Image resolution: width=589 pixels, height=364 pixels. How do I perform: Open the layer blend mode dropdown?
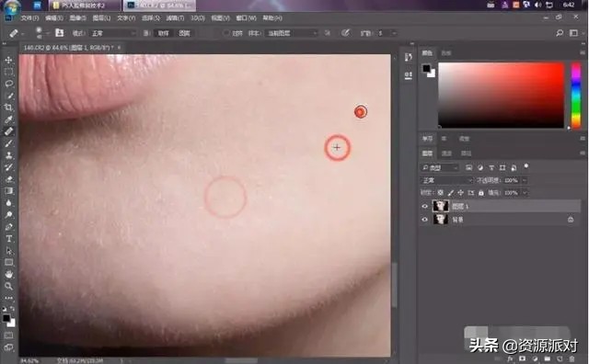[446, 180]
